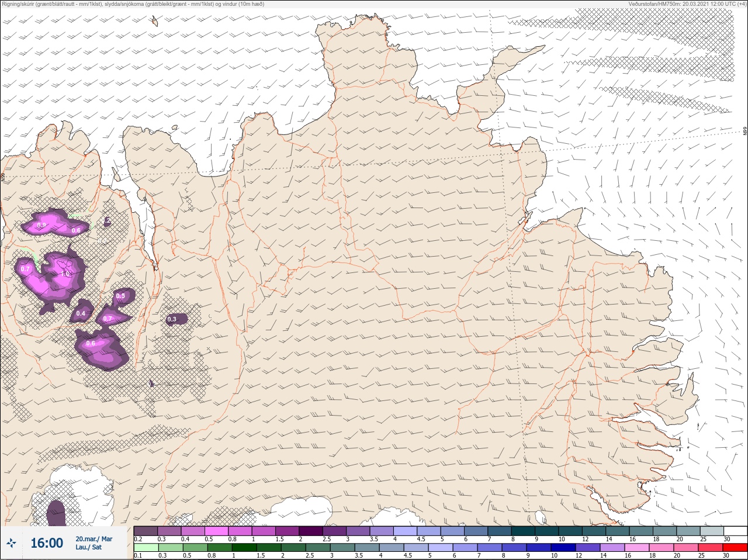Pick the pale green 0.1 swatch in lower legend row
748x560 pixels.
[x=146, y=548]
